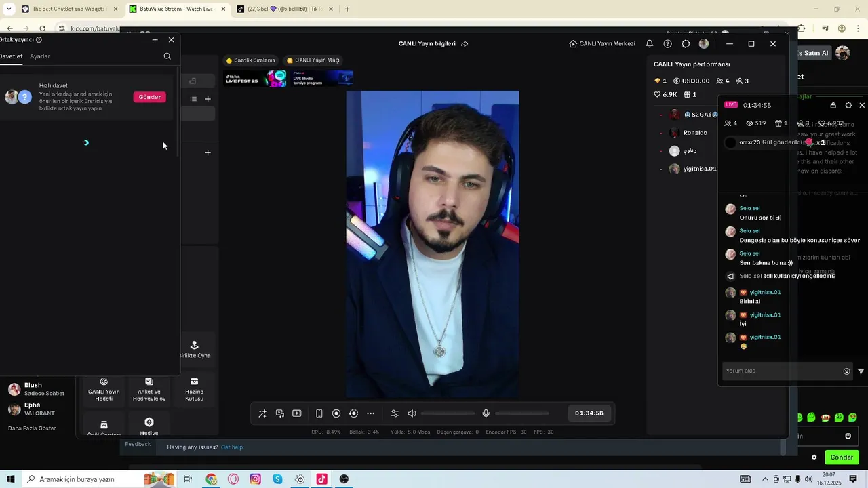Image resolution: width=868 pixels, height=488 pixels.
Task: Mute the microphone icon
Action: [486, 413]
